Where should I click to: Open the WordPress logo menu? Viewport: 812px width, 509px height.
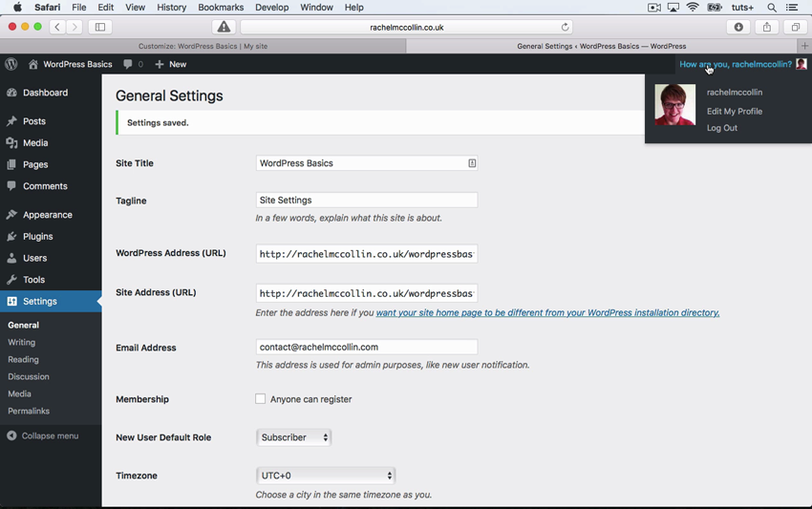coord(11,64)
